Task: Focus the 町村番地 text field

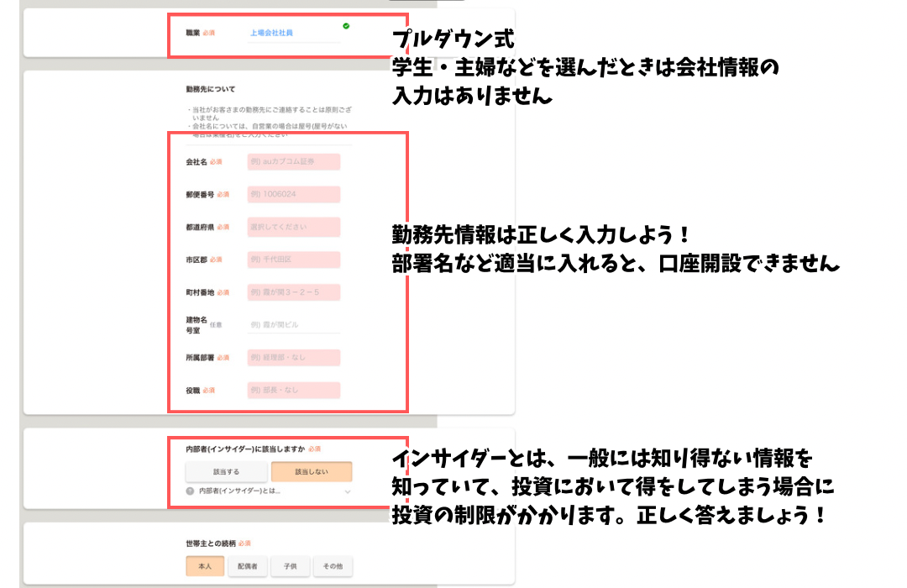Action: coord(293,292)
